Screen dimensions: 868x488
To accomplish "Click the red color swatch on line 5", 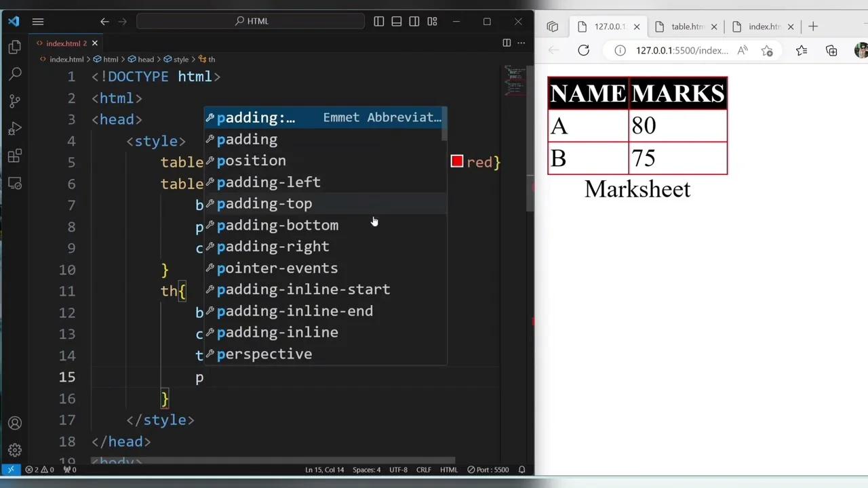I will pos(456,161).
